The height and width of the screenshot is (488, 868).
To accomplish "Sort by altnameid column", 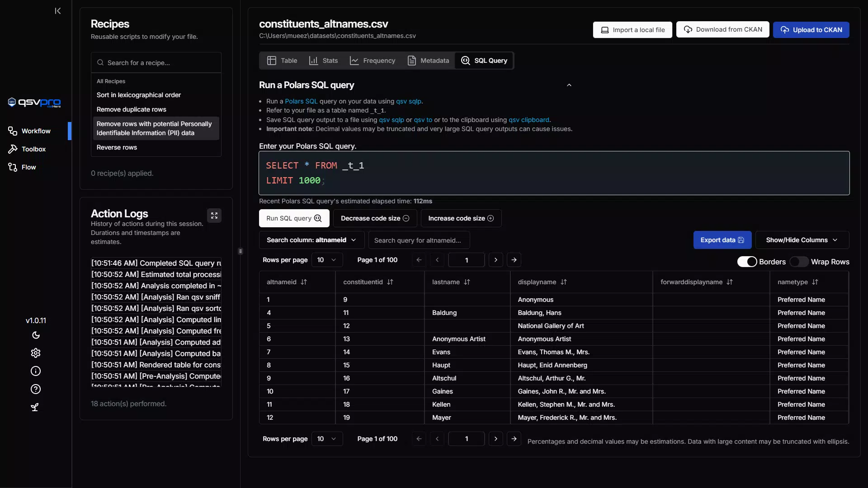I will pos(304,282).
